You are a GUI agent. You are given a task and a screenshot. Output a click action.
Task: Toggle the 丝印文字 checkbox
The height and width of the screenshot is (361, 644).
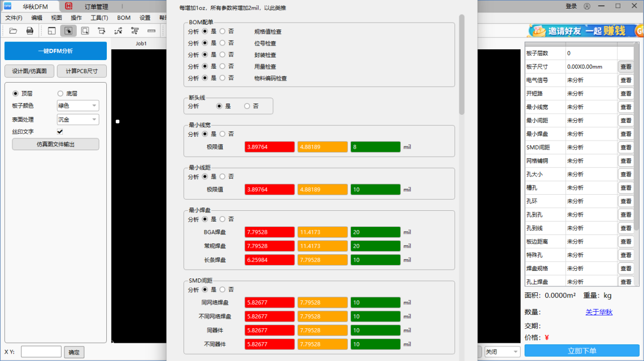tap(60, 131)
